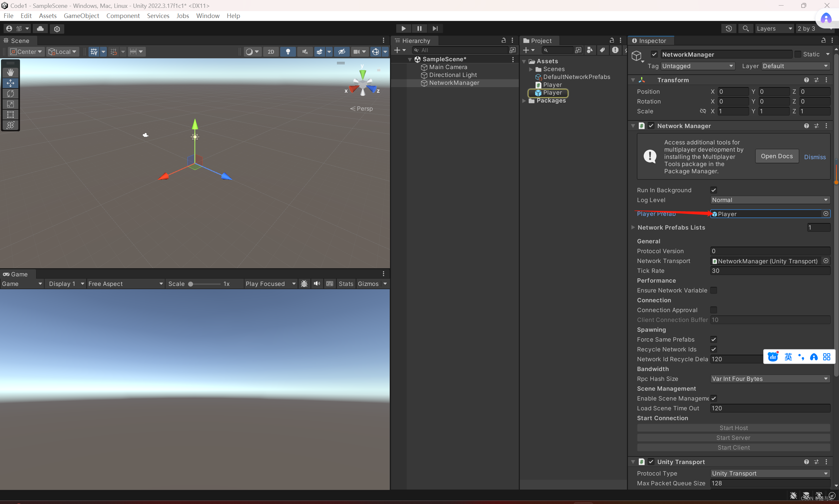
Task: Open the GameObject menu
Action: point(82,16)
